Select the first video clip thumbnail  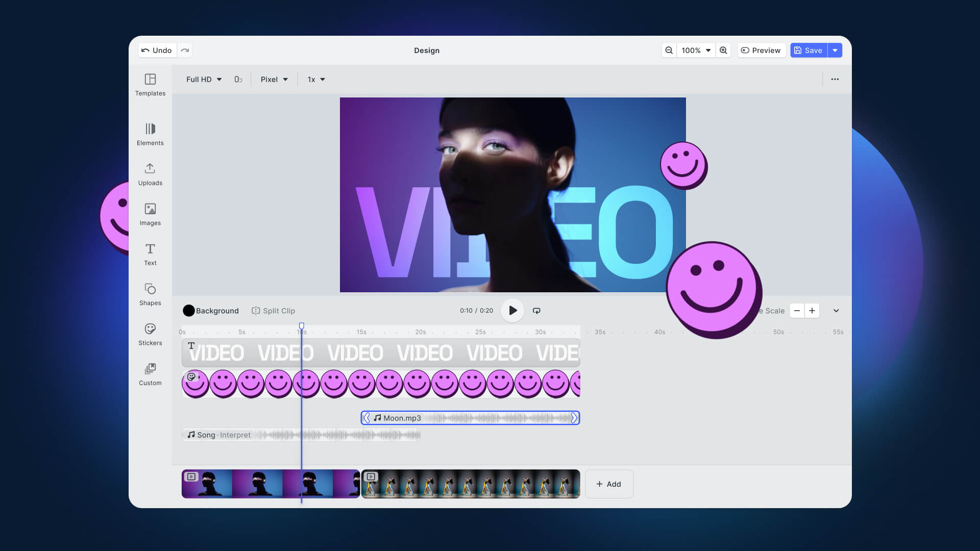pyautogui.click(x=271, y=484)
